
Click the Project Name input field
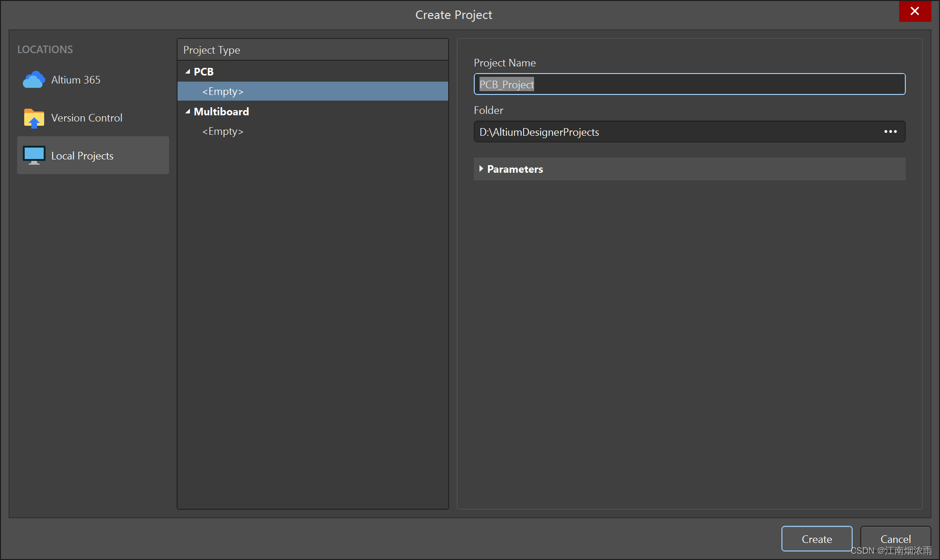point(689,84)
